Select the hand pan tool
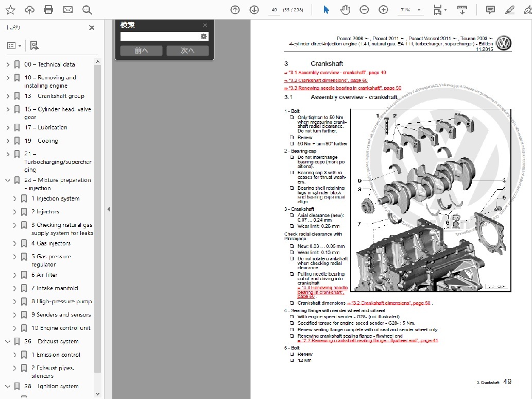Image resolution: width=532 pixels, height=399 pixels. pos(345,10)
